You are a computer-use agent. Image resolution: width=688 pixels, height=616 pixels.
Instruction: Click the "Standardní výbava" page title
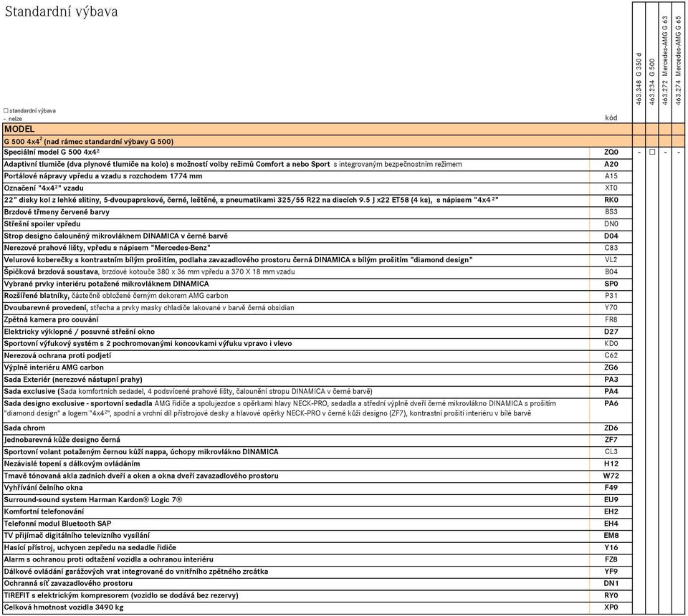62,11
